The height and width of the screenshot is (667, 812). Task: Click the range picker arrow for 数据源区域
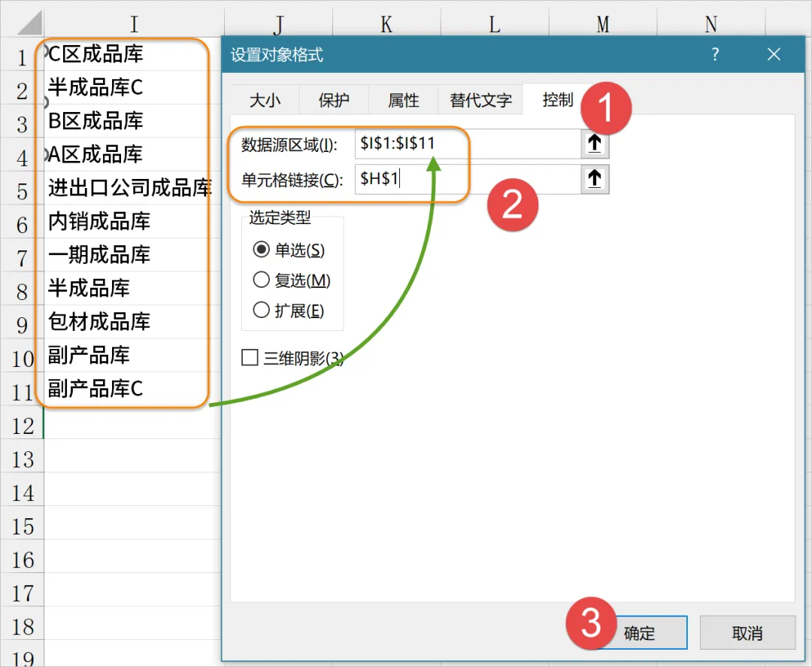pyautogui.click(x=595, y=144)
